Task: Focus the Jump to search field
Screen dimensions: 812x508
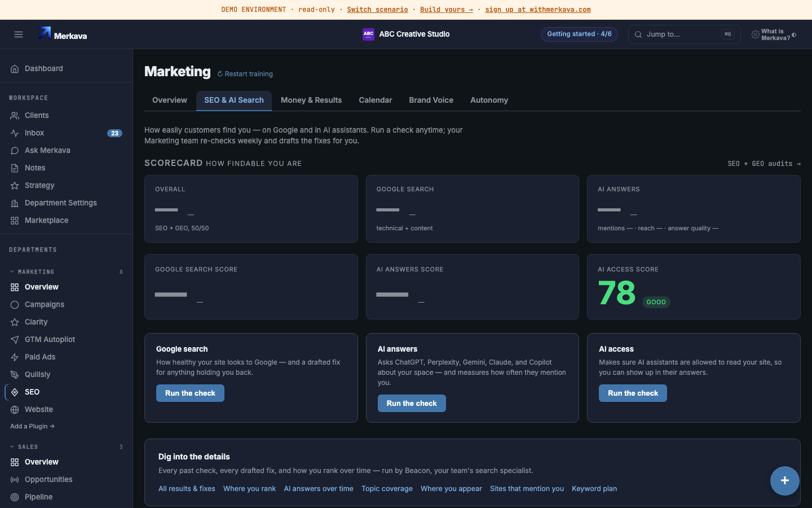Action: (684, 34)
